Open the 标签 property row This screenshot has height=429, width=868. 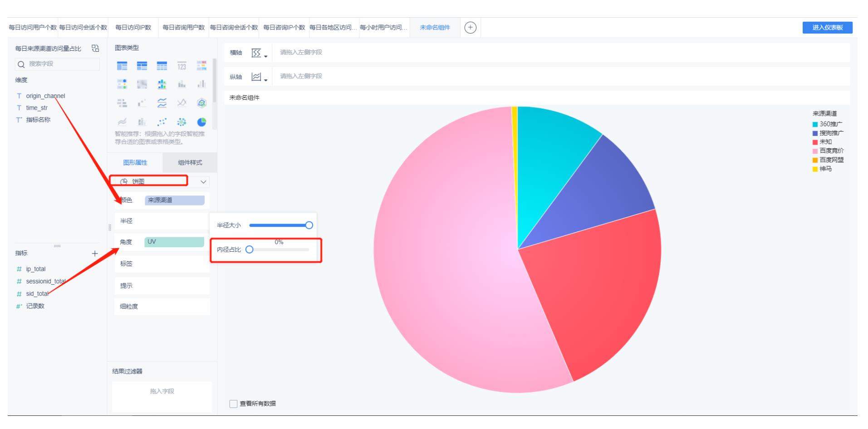pyautogui.click(x=162, y=263)
